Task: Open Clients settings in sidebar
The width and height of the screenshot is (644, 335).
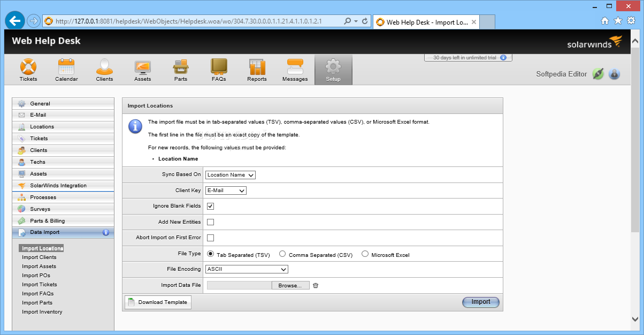Action: tap(63, 150)
